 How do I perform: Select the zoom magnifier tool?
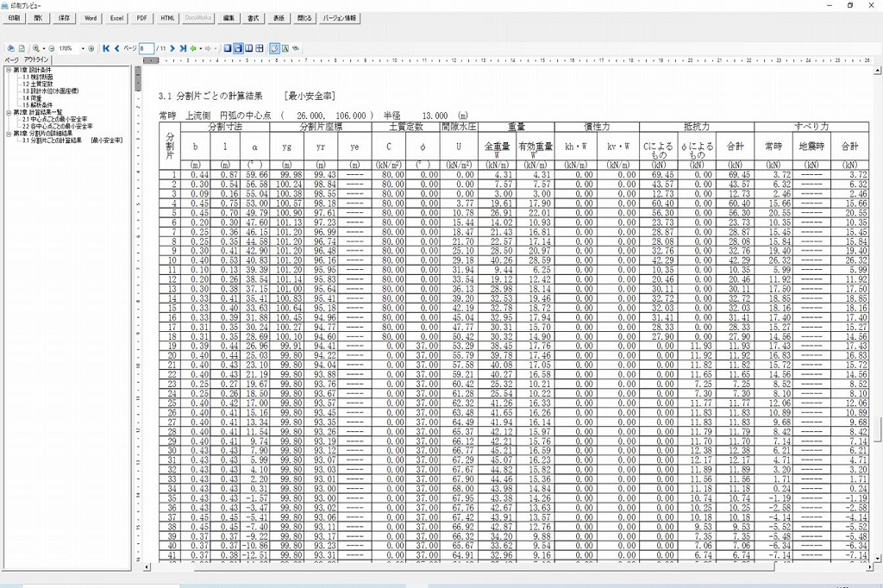36,48
